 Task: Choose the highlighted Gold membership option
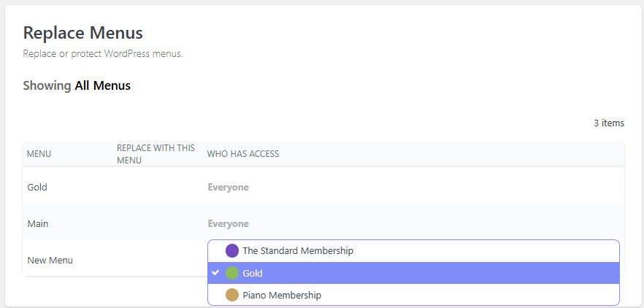tap(253, 273)
